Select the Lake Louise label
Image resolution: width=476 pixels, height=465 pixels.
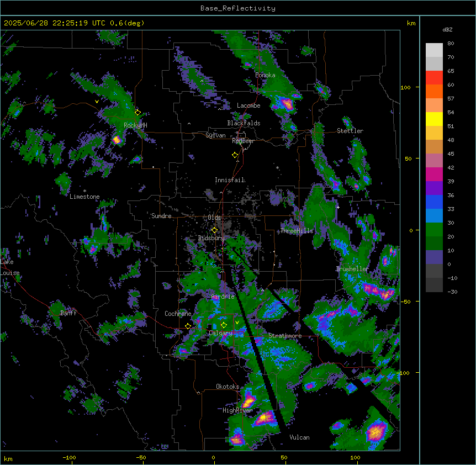tap(10, 267)
